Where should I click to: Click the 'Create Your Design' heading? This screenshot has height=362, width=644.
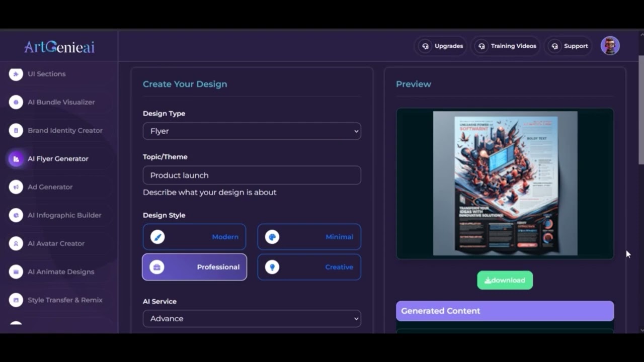185,84
